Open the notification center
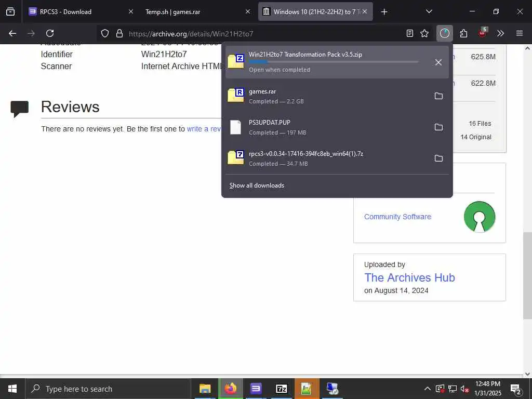 tap(516, 389)
